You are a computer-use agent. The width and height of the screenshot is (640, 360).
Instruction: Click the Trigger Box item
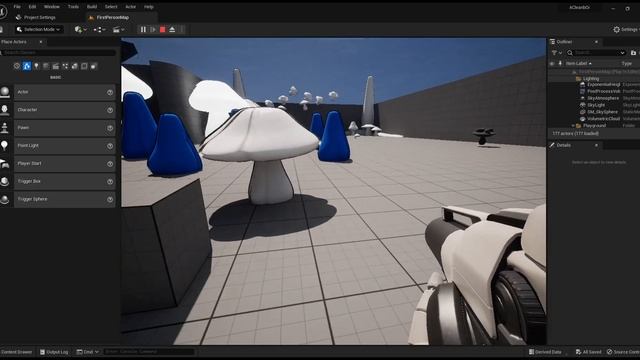[65, 181]
